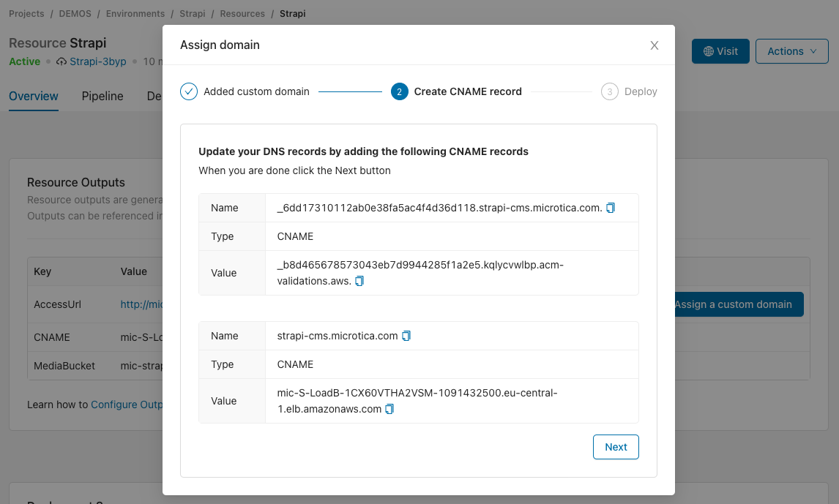Click the Value column header
This screenshot has height=504, width=839.
point(134,271)
